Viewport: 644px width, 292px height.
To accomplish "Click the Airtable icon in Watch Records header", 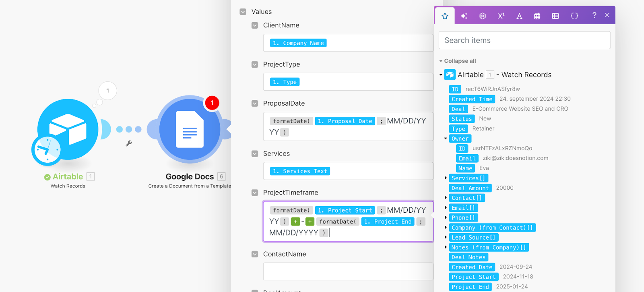I will coord(450,75).
